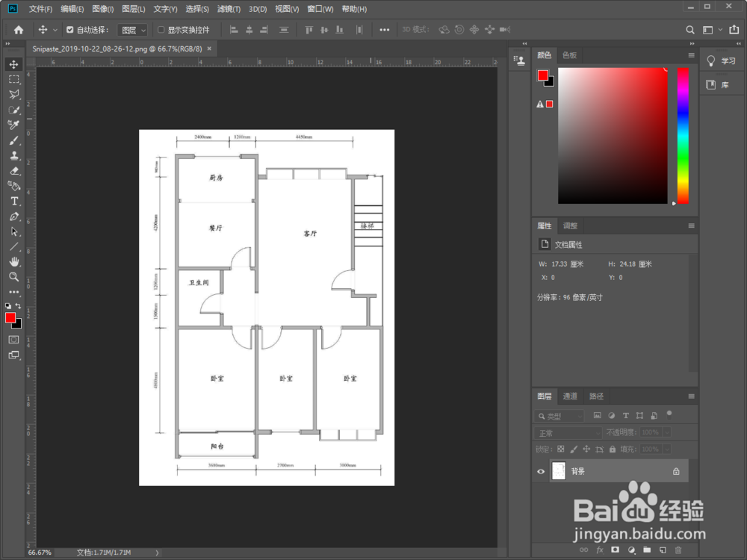
Task: Open the 滤镜 menu
Action: [x=228, y=8]
